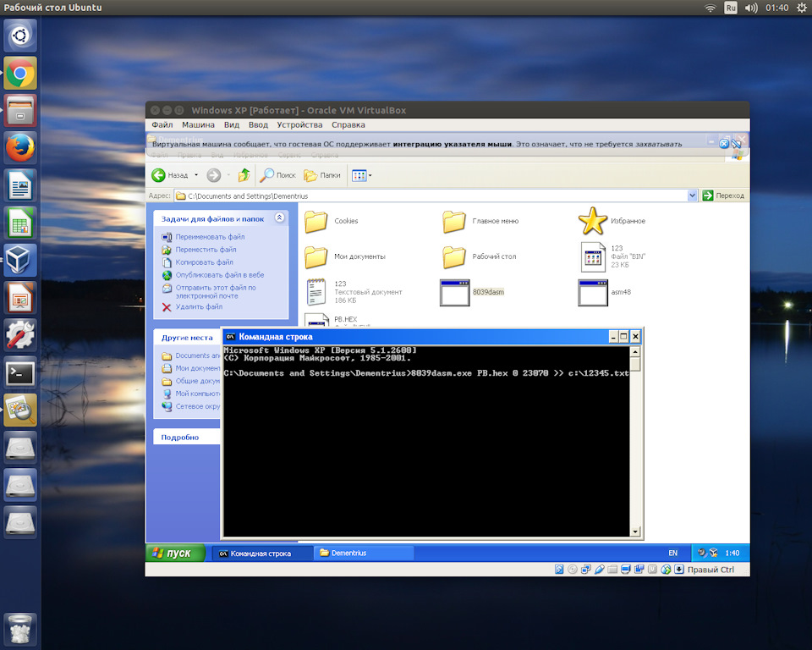Click the Search (Поиск) toolbar button
The width and height of the screenshot is (812, 650).
[277, 175]
